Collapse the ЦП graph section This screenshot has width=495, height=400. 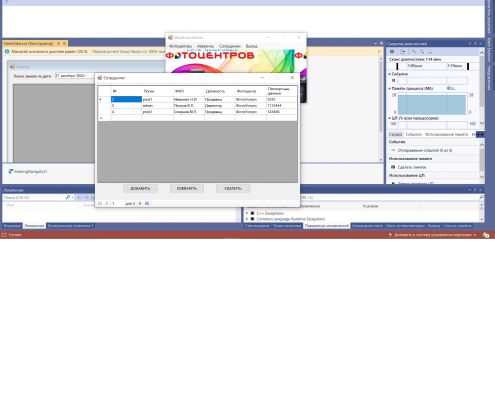tap(390, 118)
